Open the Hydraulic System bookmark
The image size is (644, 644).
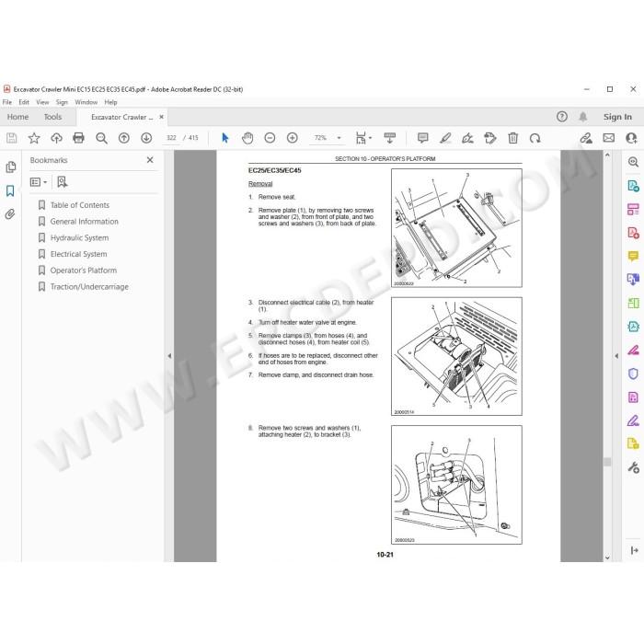(79, 237)
